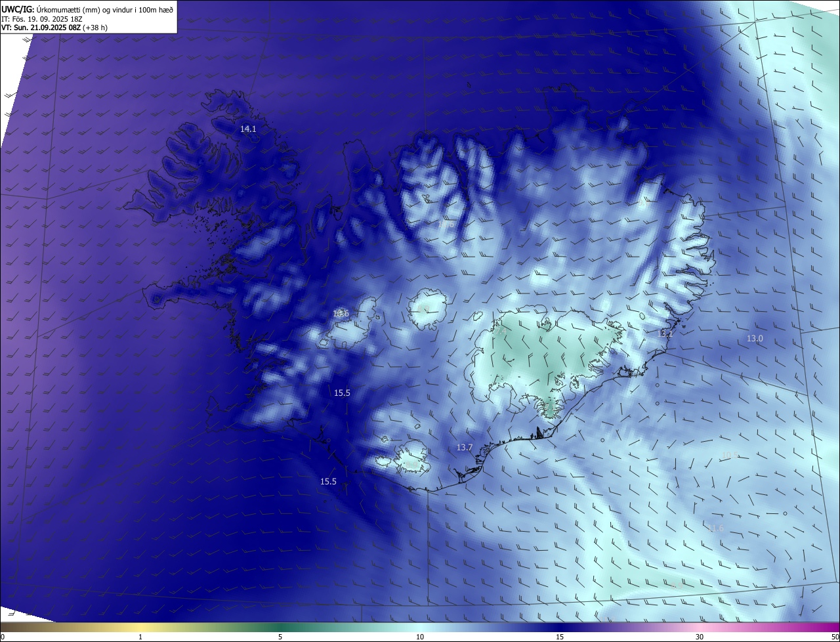Click the "0" tick on the color scale
This screenshot has width=840, height=642.
[x=3, y=637]
